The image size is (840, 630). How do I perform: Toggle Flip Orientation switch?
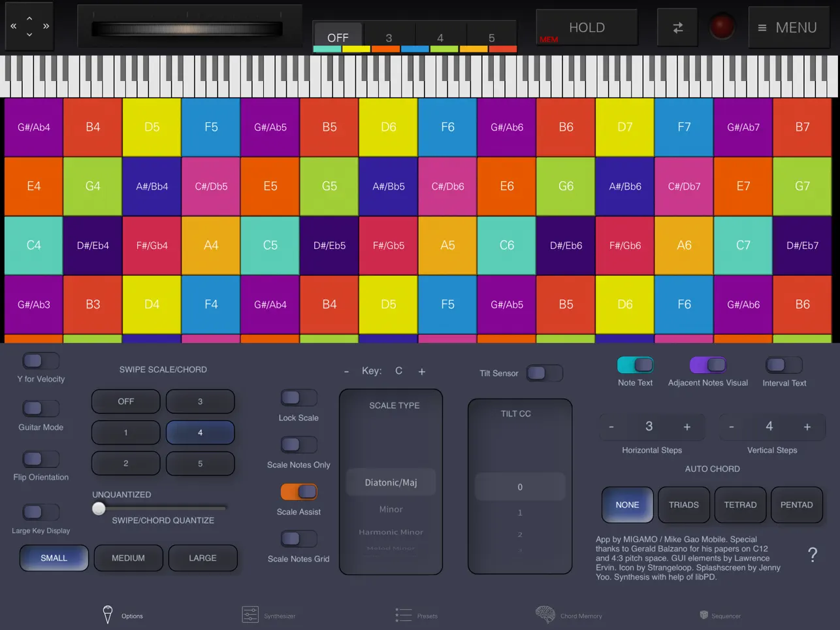40,459
